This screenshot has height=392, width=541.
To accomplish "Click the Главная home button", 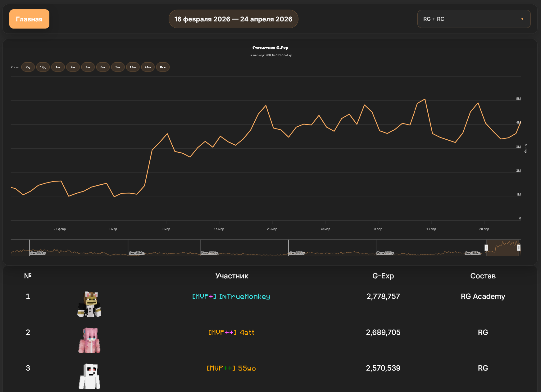I will click(x=29, y=19).
